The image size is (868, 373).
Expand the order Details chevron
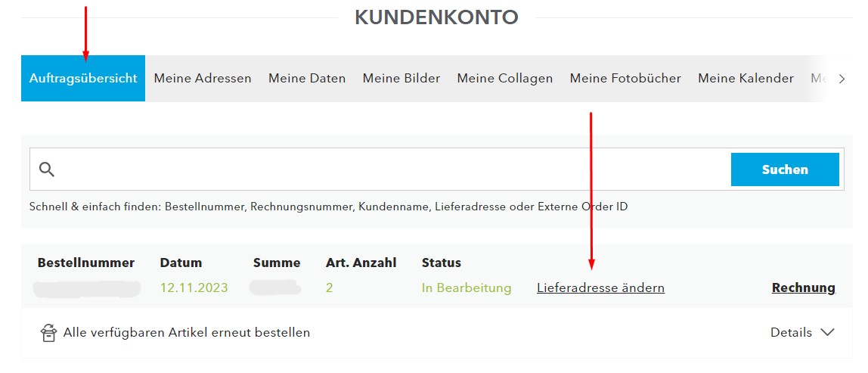tap(828, 333)
